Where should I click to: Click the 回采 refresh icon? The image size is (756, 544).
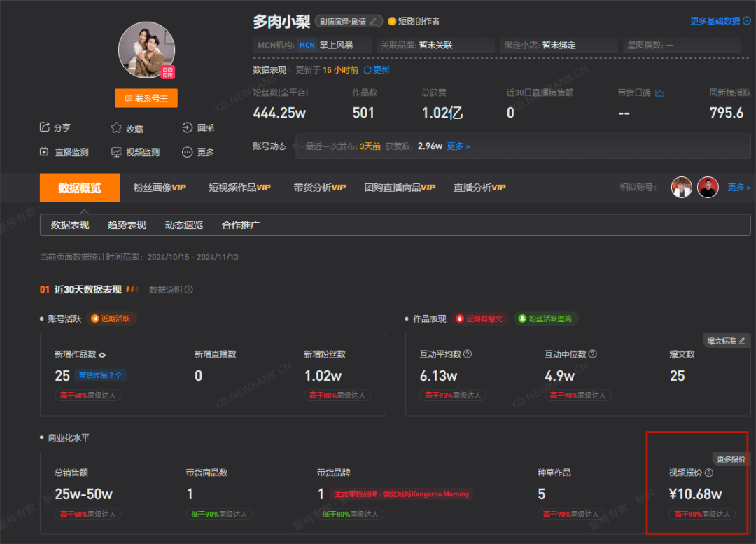point(187,127)
